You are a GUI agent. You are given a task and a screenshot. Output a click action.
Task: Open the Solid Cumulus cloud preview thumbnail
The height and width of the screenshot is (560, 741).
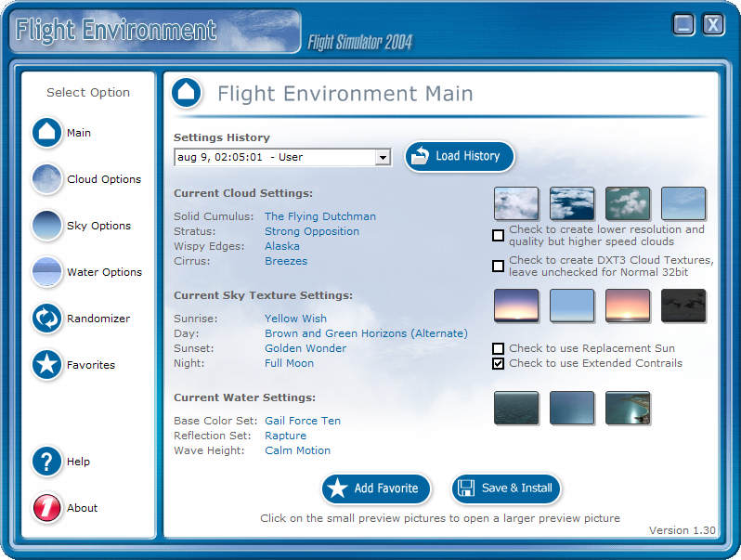pos(516,203)
